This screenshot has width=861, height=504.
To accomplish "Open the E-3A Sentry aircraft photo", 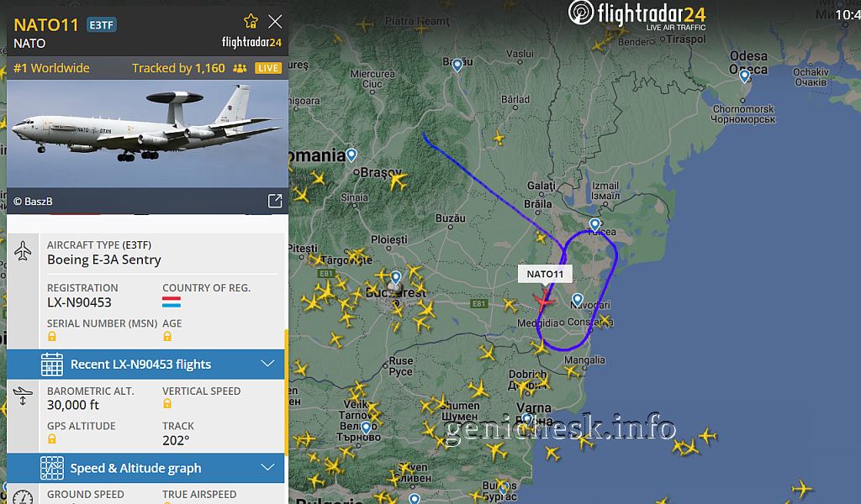I will point(147,134).
